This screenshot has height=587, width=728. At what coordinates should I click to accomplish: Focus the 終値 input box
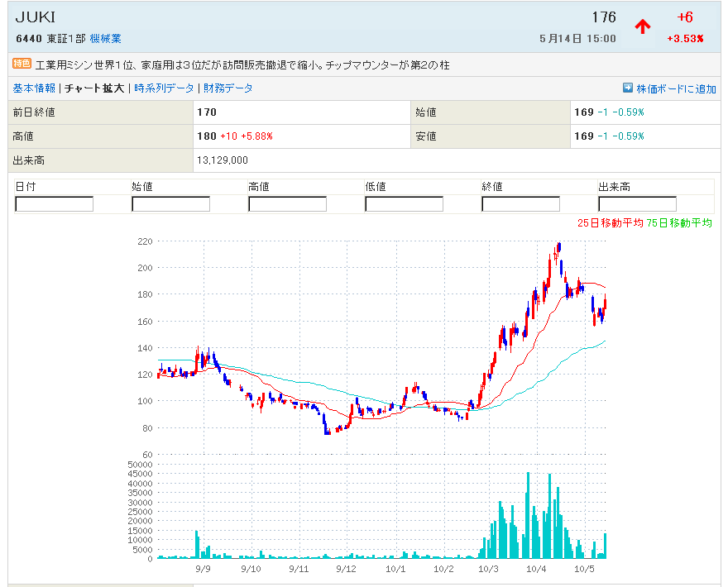[521, 204]
